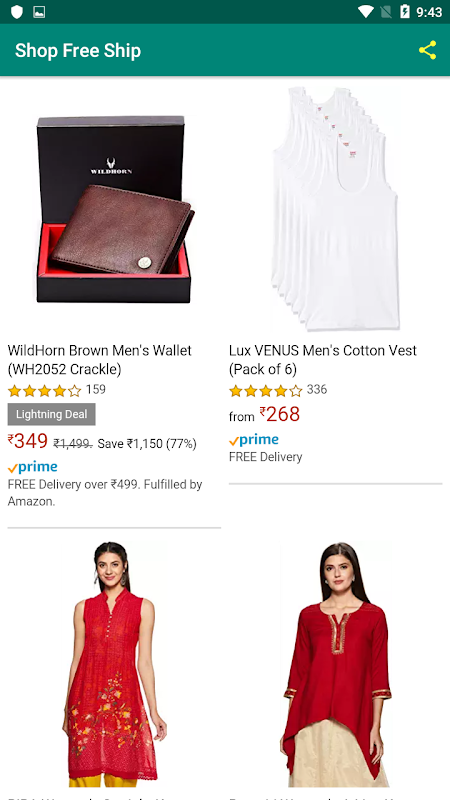Open the red asymmetric kurta image
The height and width of the screenshot is (800, 450).
[336, 664]
